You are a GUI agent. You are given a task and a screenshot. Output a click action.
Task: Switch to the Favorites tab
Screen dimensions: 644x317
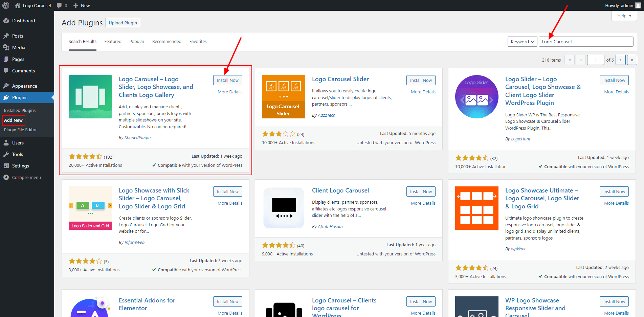(198, 42)
